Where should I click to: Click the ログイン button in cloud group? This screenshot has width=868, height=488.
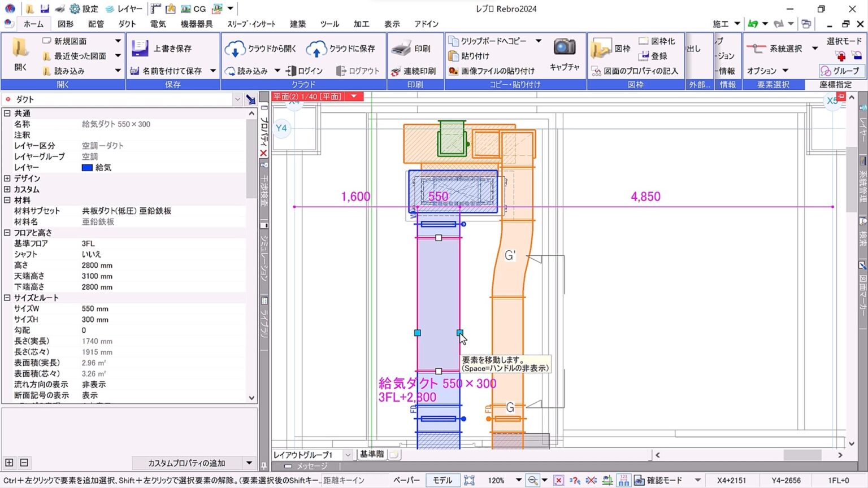304,71
